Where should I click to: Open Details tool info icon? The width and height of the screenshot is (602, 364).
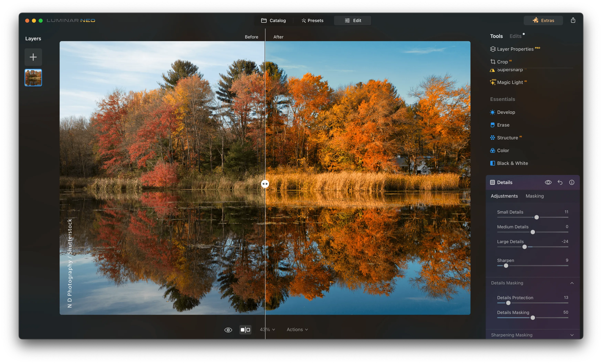[x=572, y=182]
